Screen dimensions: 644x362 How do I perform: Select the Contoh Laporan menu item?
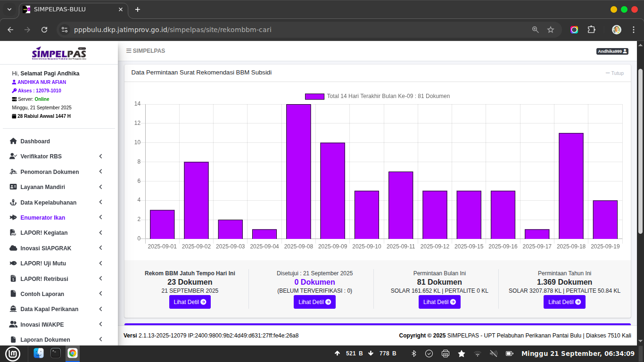42,294
